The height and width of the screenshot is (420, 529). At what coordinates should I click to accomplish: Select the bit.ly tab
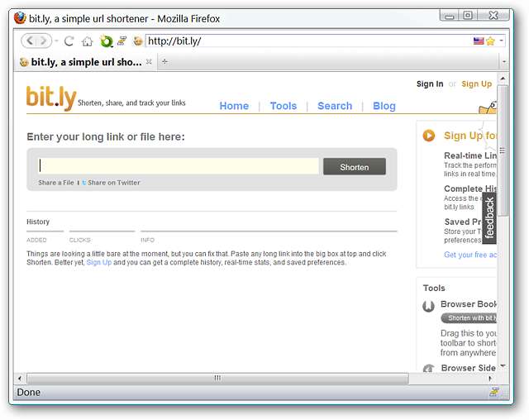[85, 62]
